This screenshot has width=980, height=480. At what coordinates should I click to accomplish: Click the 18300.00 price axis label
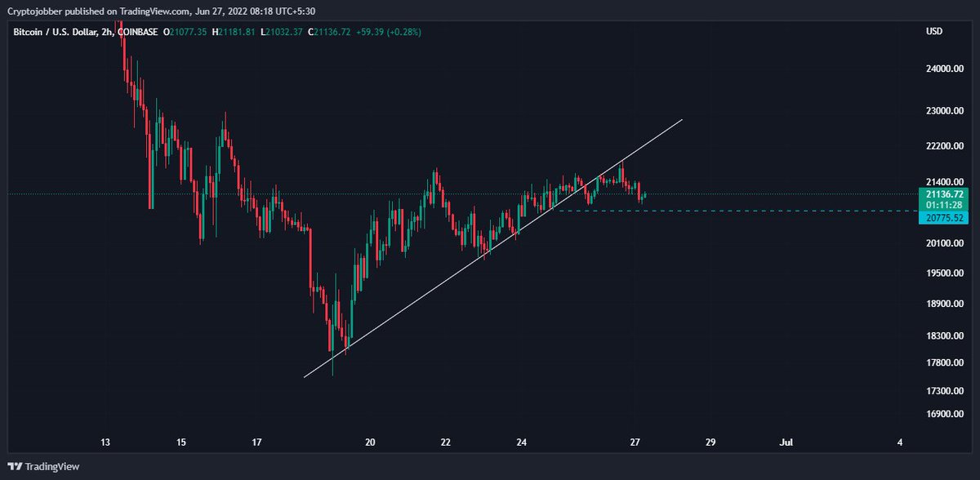(946, 336)
